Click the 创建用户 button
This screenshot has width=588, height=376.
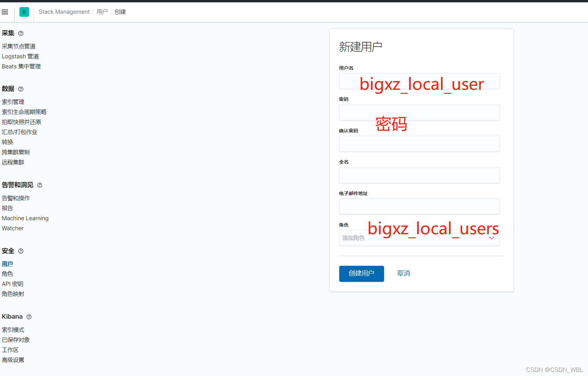point(361,273)
